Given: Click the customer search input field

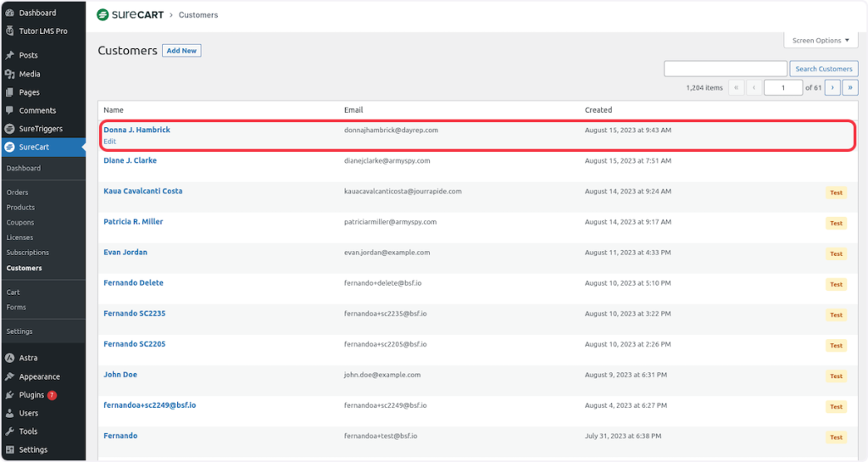Looking at the screenshot, I should (x=725, y=69).
